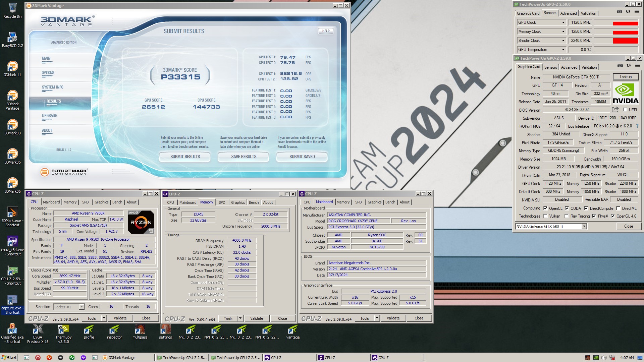The image size is (644, 362).
Task: Toggle the PhysX checkbox
Action: click(x=594, y=216)
